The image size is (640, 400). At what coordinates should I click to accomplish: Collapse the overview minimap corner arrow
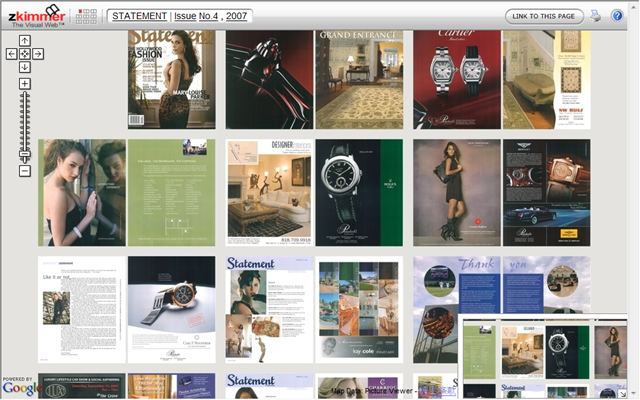click(623, 394)
